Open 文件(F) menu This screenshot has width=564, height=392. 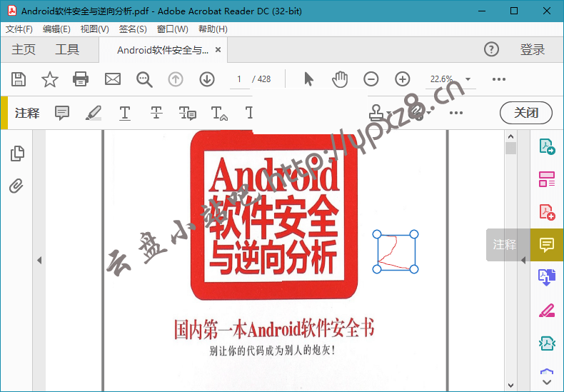[x=19, y=29]
